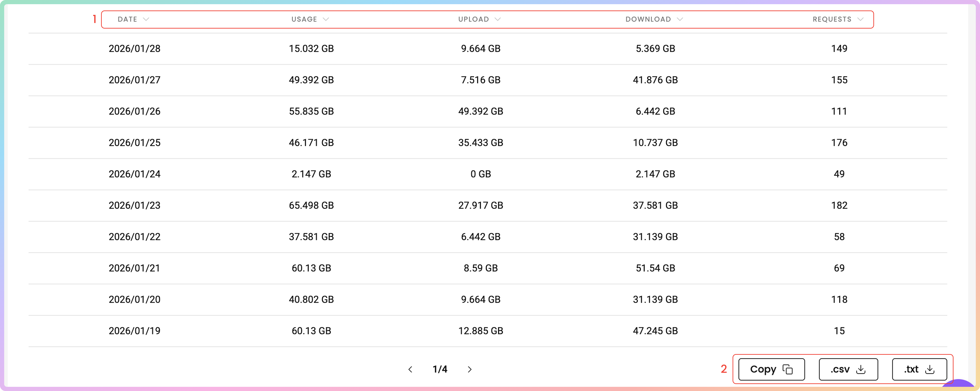Click the 1/4 page indicator
Image resolution: width=980 pixels, height=391 pixels.
(440, 369)
